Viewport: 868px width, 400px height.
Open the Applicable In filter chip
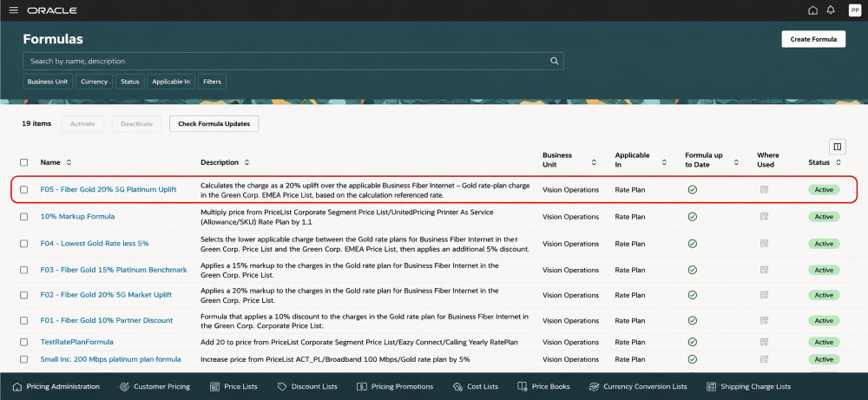[171, 82]
